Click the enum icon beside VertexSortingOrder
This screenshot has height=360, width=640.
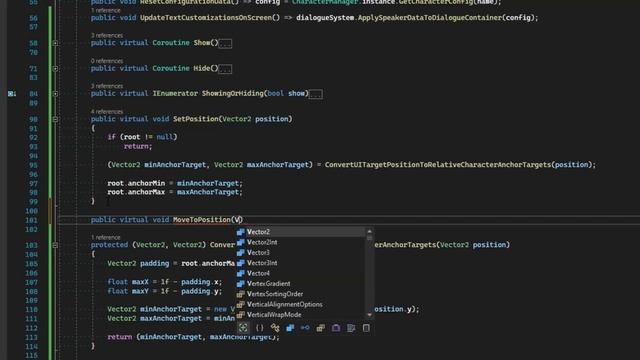(241, 294)
